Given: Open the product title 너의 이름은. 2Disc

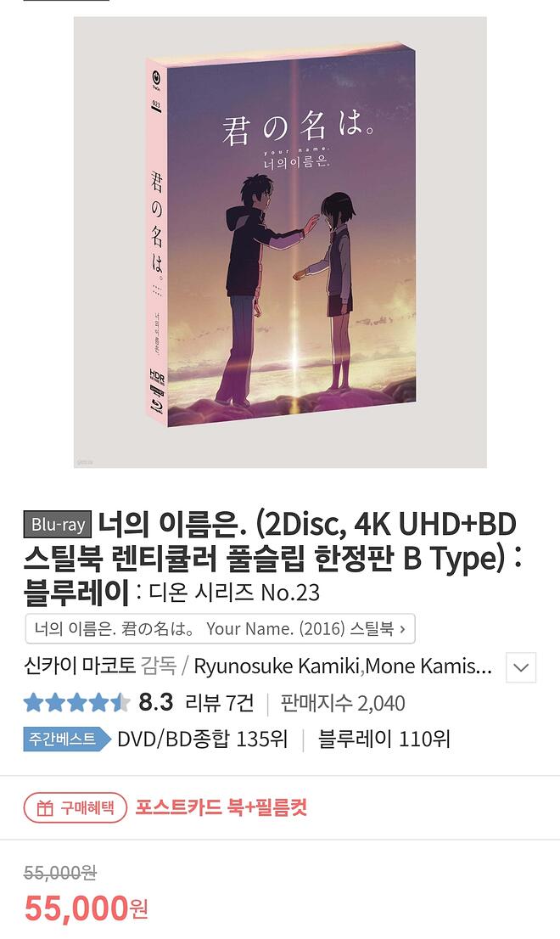Looking at the screenshot, I should point(271,558).
